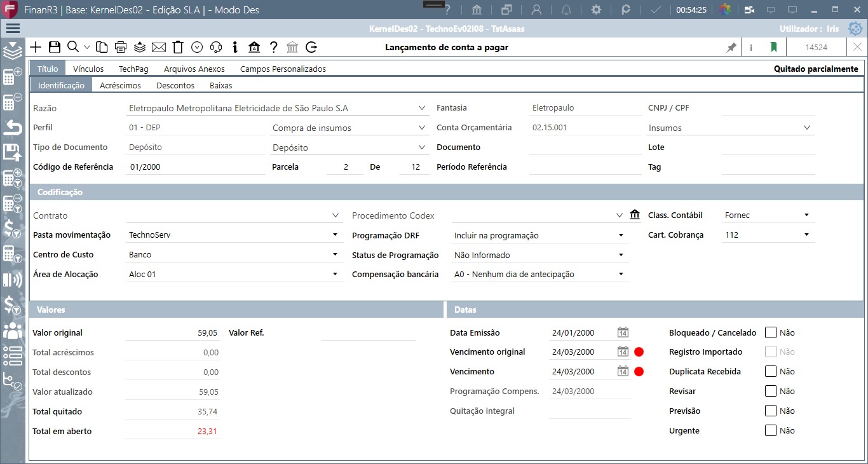Click the envelope email icon

coord(159,47)
